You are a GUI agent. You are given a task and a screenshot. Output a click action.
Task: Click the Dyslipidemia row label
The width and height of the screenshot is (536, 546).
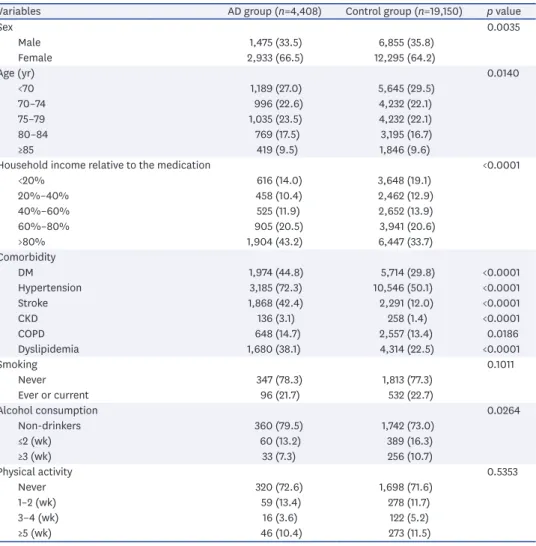(x=48, y=349)
